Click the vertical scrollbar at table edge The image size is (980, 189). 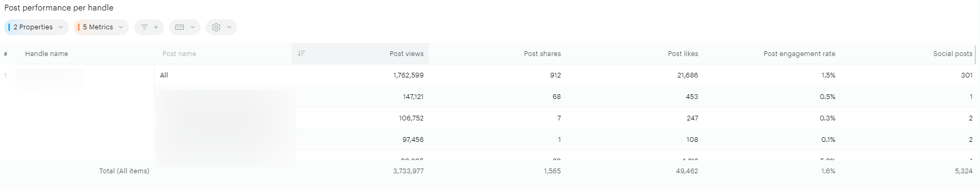tap(976, 55)
